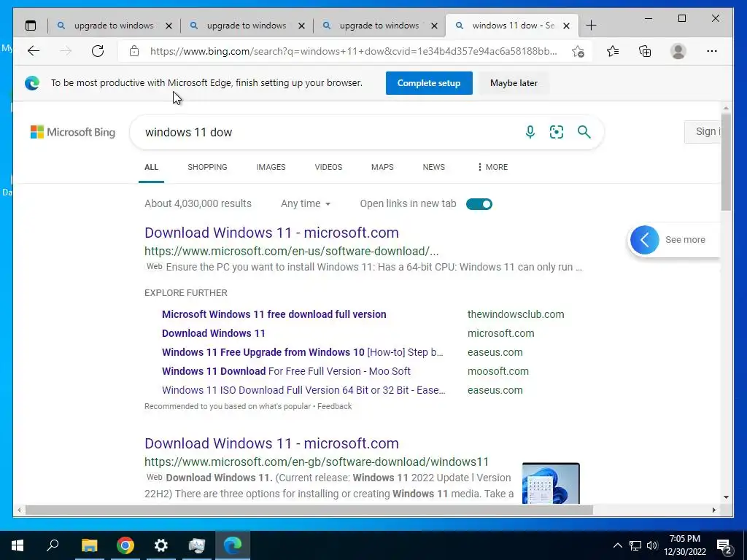Open Edge Settings and more menu
Screen dimensions: 747x560
pyautogui.click(x=712, y=51)
